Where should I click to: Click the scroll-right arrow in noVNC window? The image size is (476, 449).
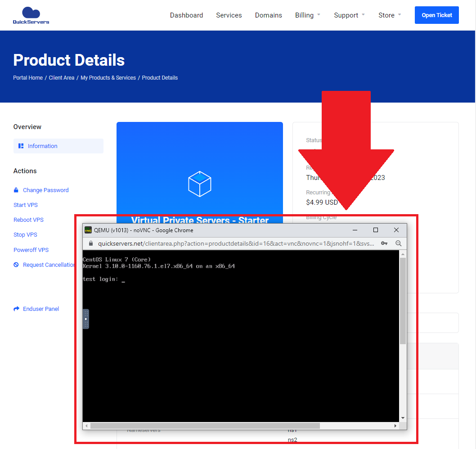395,426
